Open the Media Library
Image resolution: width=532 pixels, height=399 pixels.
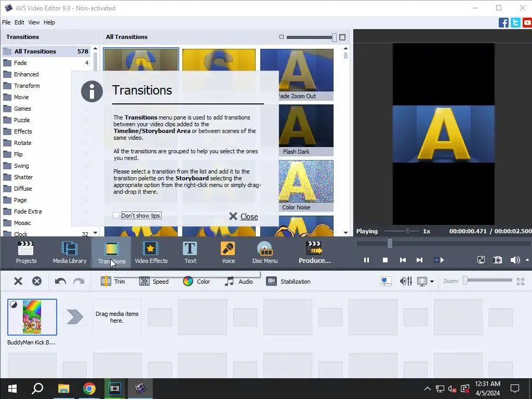point(70,252)
